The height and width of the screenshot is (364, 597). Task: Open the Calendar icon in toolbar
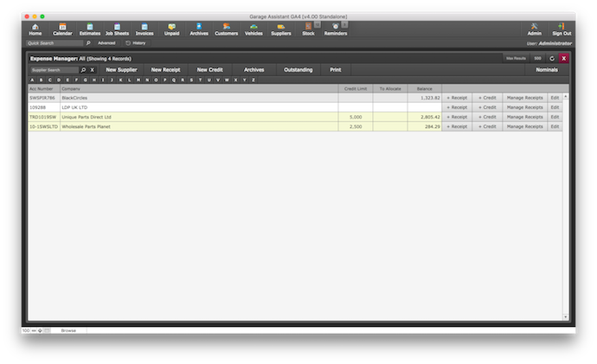click(62, 29)
